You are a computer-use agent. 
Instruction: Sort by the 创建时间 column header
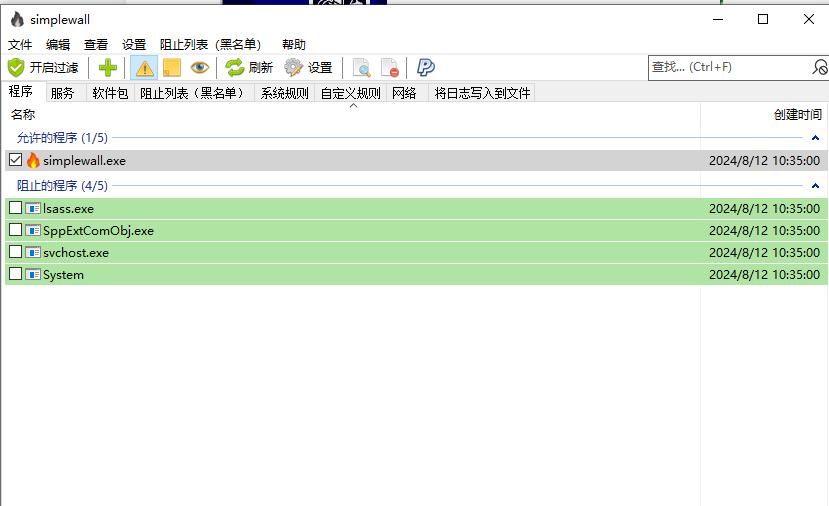tap(797, 115)
